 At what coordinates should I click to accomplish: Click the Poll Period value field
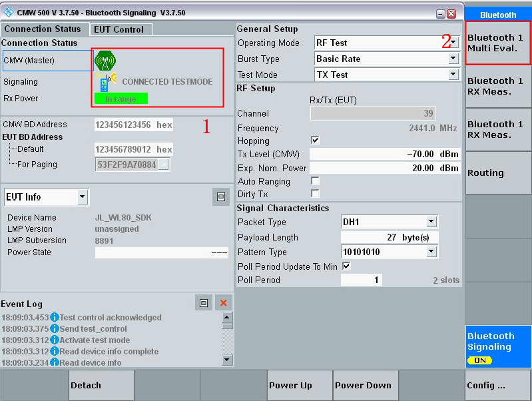[361, 280]
